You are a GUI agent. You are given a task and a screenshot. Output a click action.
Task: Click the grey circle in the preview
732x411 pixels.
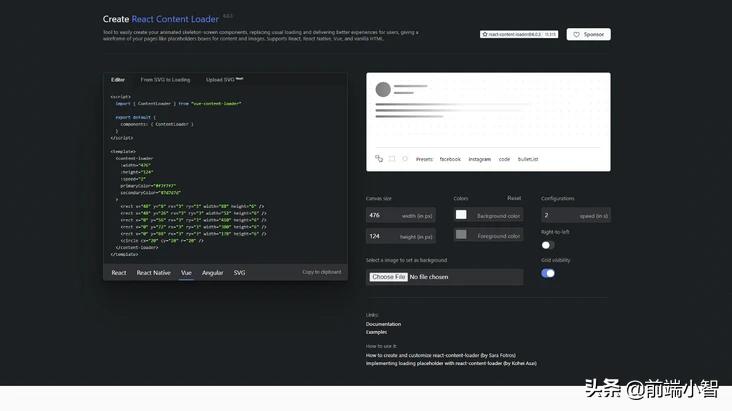tap(383, 89)
